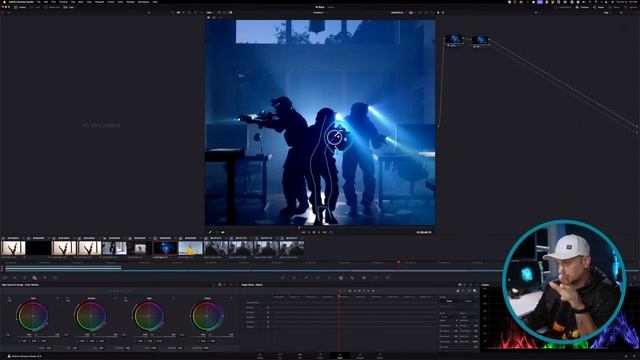Switch to the Cut page
Image resolution: width=640 pixels, height=360 pixels.
(x=280, y=356)
